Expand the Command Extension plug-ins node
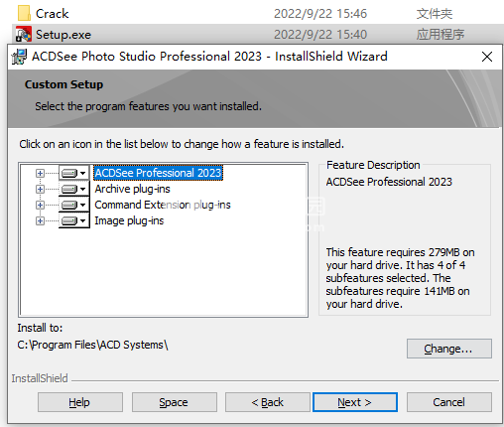The width and height of the screenshot is (504, 427). point(40,205)
